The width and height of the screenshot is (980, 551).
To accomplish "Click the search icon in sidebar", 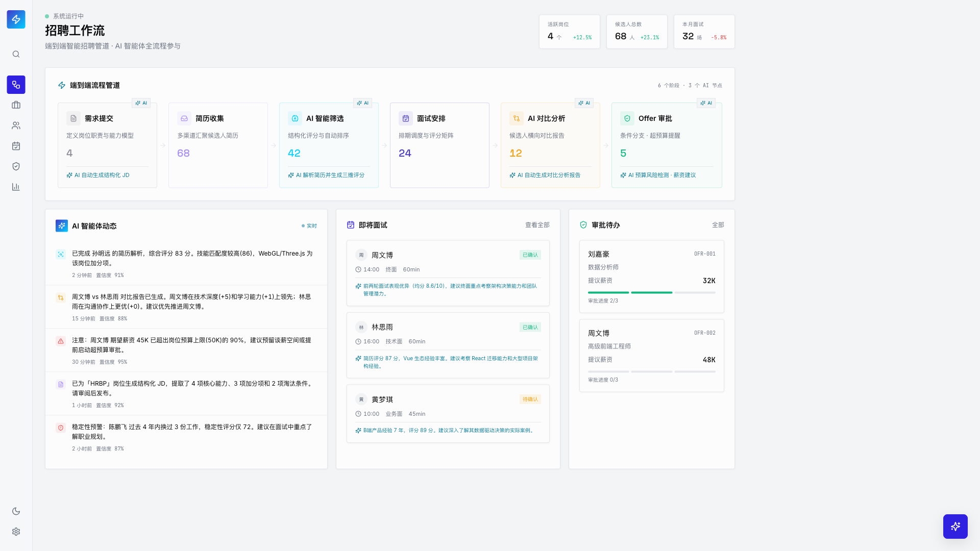I will (x=16, y=54).
